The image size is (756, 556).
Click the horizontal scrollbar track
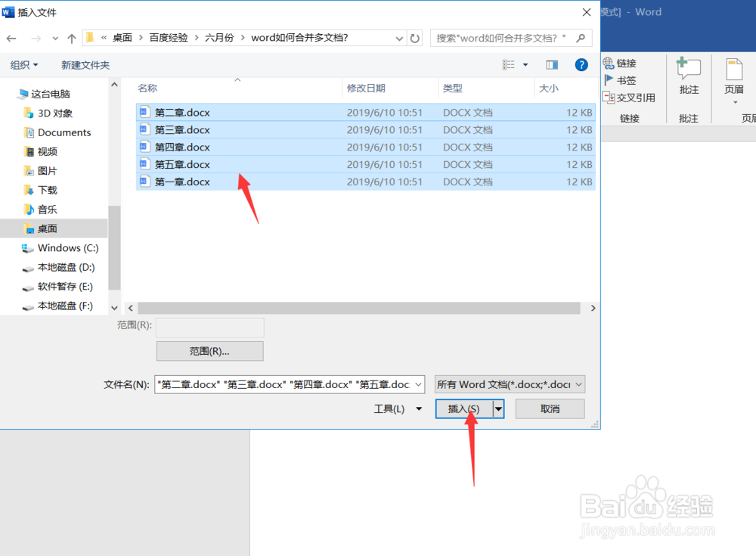point(358,308)
